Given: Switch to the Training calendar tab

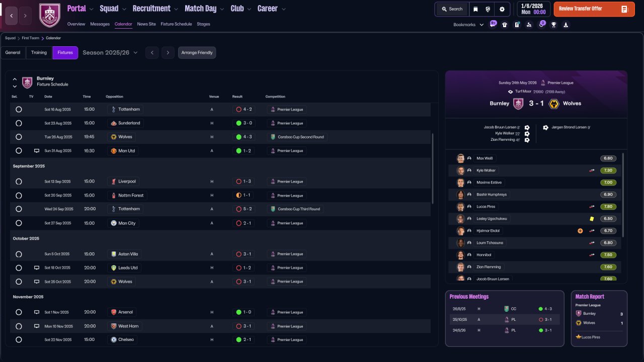Looking at the screenshot, I should pyautogui.click(x=39, y=53).
